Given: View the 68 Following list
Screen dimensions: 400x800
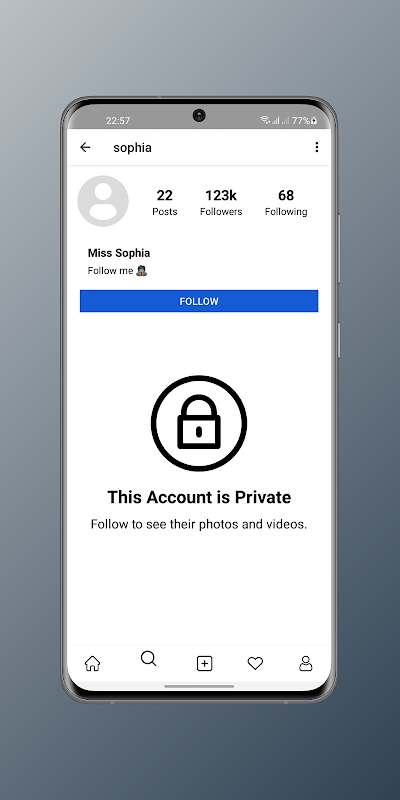Looking at the screenshot, I should (286, 203).
